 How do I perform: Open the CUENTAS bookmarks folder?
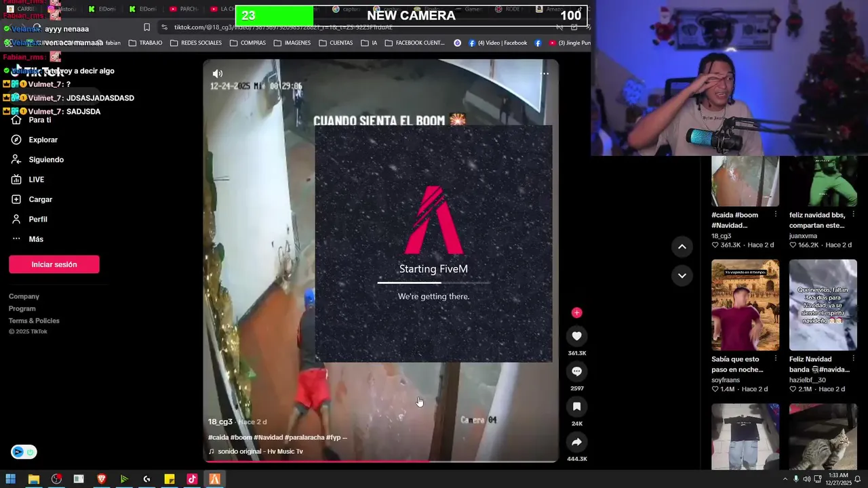(336, 43)
